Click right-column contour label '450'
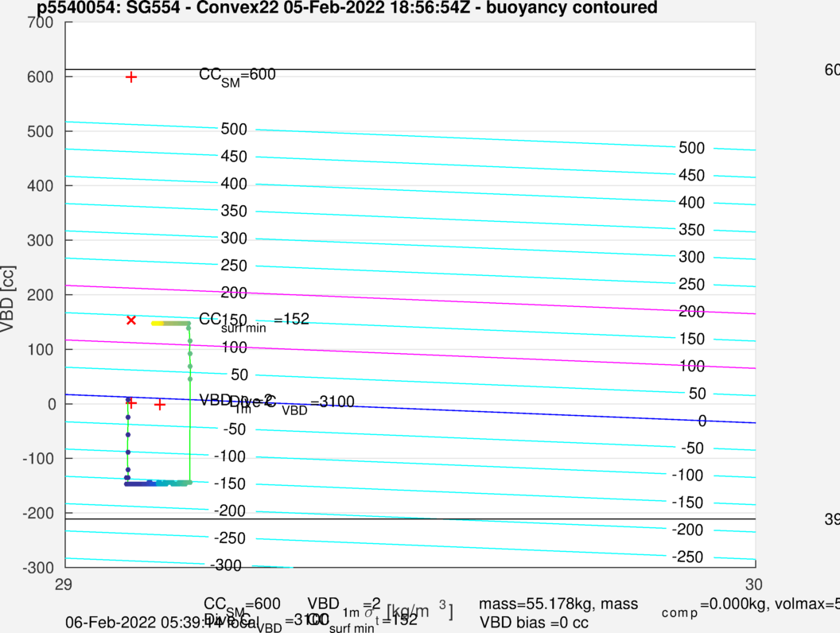840x633 pixels. pyautogui.click(x=691, y=176)
